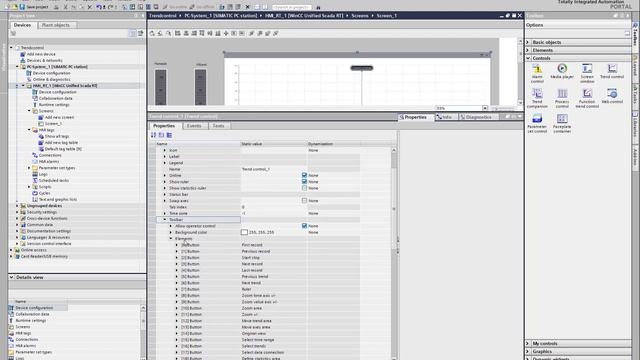Enable the Show statistics ruler checkbox
This screenshot has width=640, height=360.
coord(304,188)
